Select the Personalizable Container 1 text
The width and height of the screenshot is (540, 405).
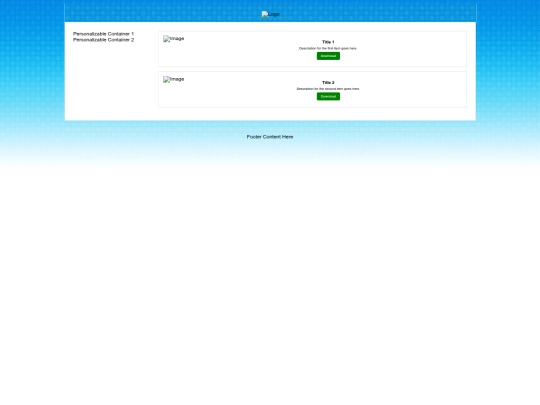click(x=103, y=34)
